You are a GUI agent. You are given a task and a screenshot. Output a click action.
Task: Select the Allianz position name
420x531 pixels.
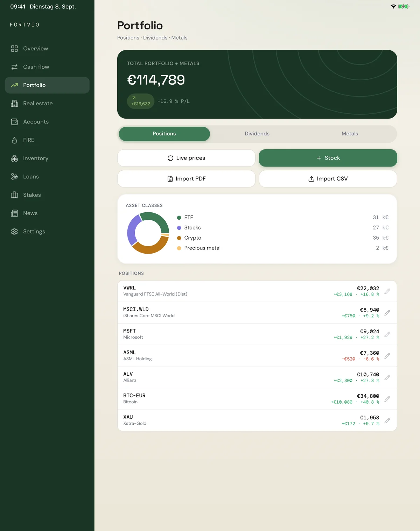(130, 380)
